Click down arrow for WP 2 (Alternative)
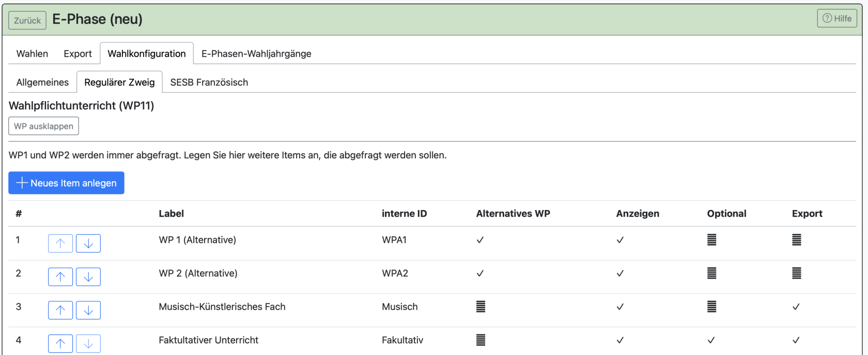Screen dimensions: 868x355 (88, 277)
